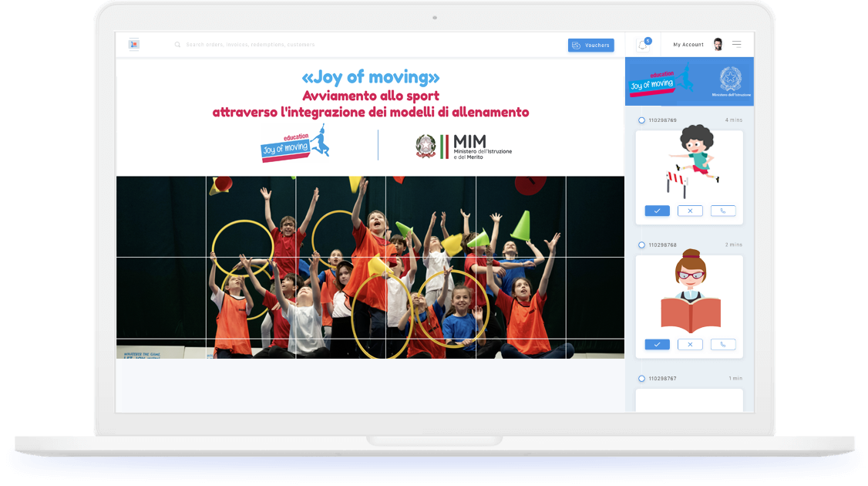Click the '2 mins' timestamp

733,245
